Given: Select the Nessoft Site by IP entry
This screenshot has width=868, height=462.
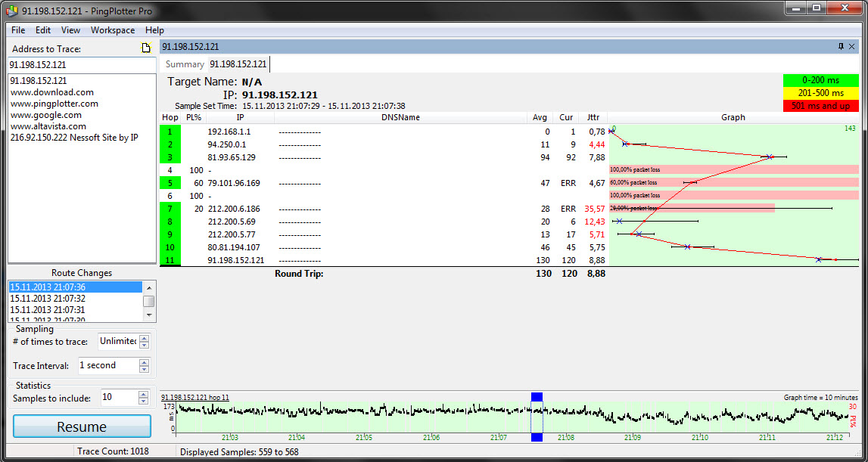Looking at the screenshot, I should click(74, 138).
